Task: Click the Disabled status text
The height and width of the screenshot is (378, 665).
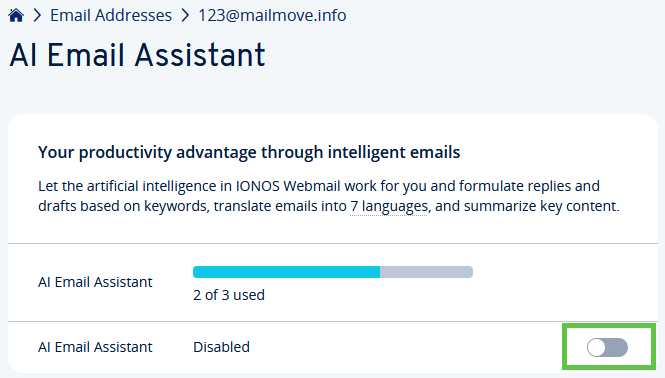Action: pyautogui.click(x=221, y=347)
